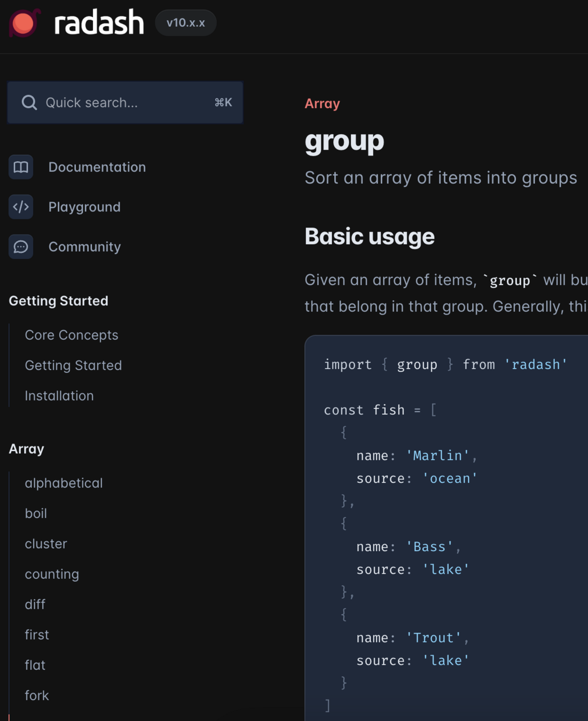Open the Playground link
The image size is (588, 721).
pos(84,207)
